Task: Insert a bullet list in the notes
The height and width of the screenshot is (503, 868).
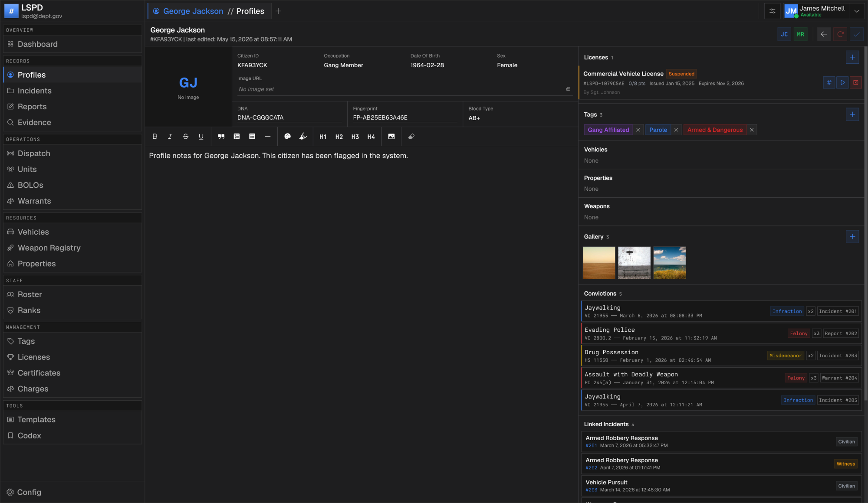Action: tap(252, 137)
